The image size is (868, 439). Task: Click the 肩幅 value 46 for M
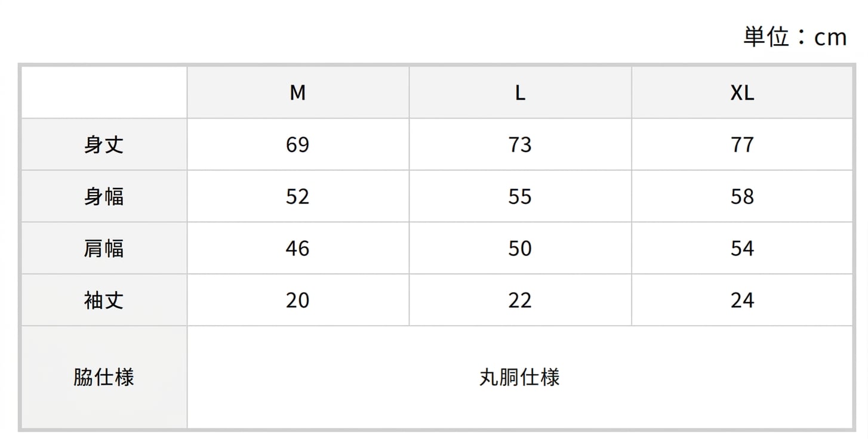(297, 248)
